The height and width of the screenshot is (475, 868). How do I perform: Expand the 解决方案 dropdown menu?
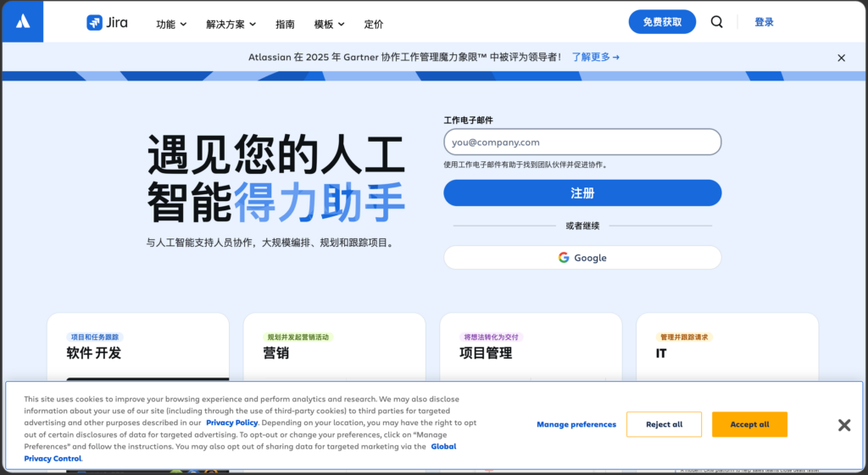pos(231,25)
